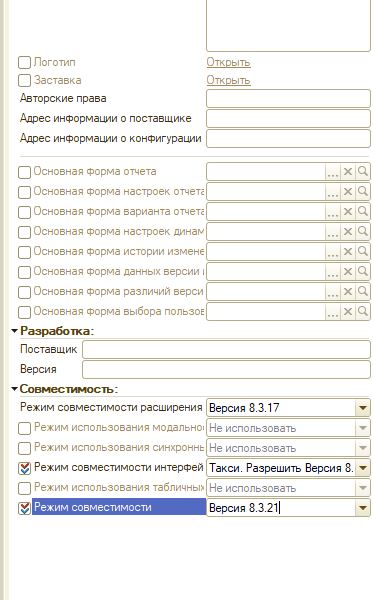The width and height of the screenshot is (373, 600).
Task: Open the Версия 8.3.21 compatibility dropdown
Action: point(362,508)
